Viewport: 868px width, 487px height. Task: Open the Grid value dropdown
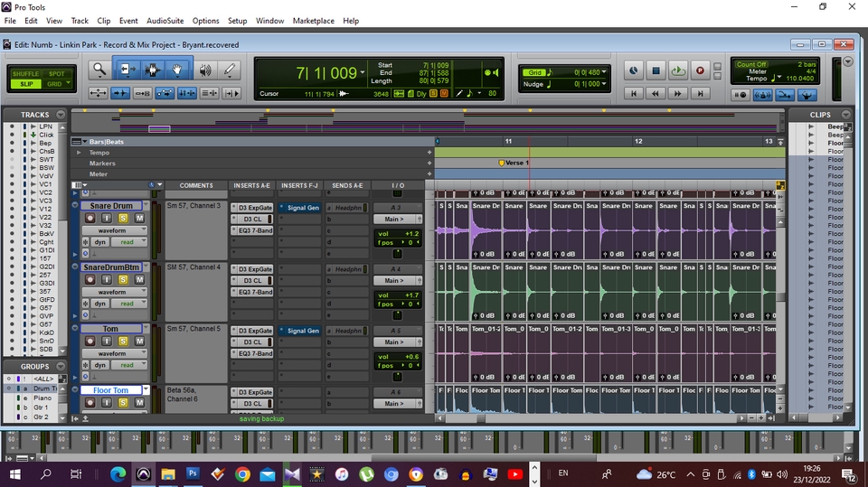(603, 72)
